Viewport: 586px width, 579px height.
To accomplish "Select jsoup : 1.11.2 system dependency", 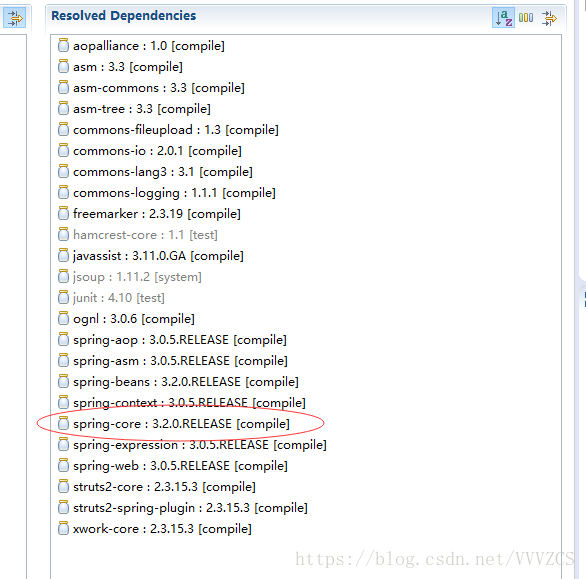I will point(130,277).
